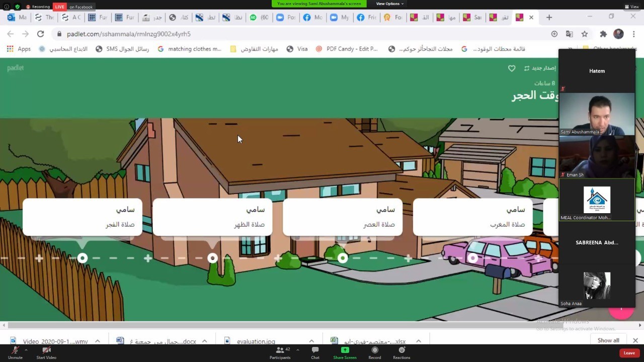644x362 pixels.
Task: Open a new Chrome tab
Action: coord(549,17)
